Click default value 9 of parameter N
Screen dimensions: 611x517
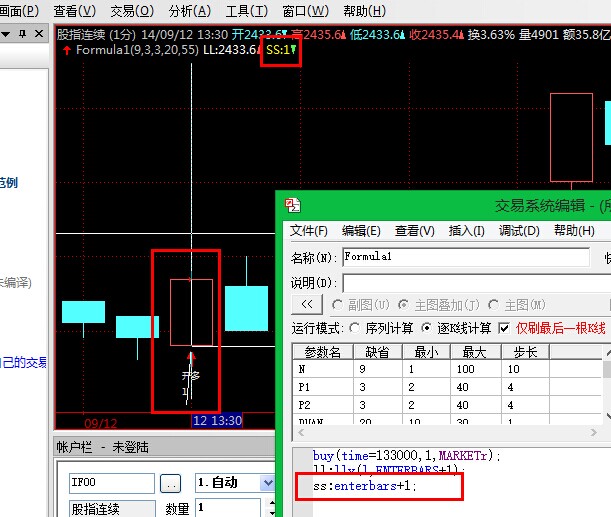coord(378,369)
